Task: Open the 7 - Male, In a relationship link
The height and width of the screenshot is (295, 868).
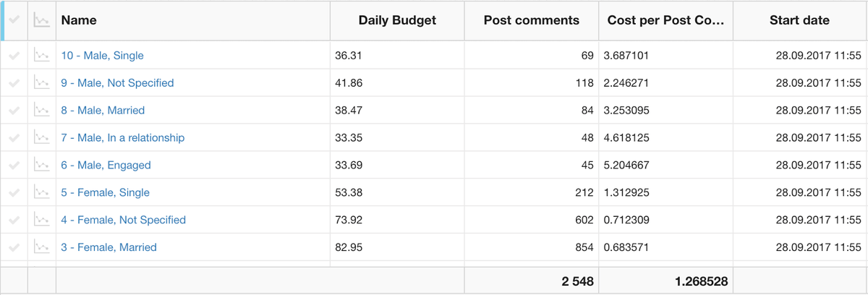Action: (123, 137)
